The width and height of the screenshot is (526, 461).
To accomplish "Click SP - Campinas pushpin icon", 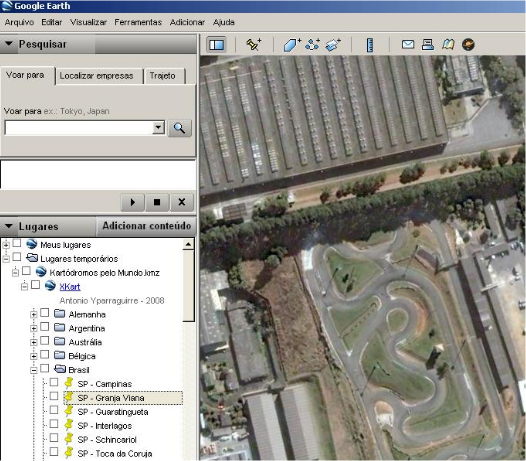I will coord(69,383).
